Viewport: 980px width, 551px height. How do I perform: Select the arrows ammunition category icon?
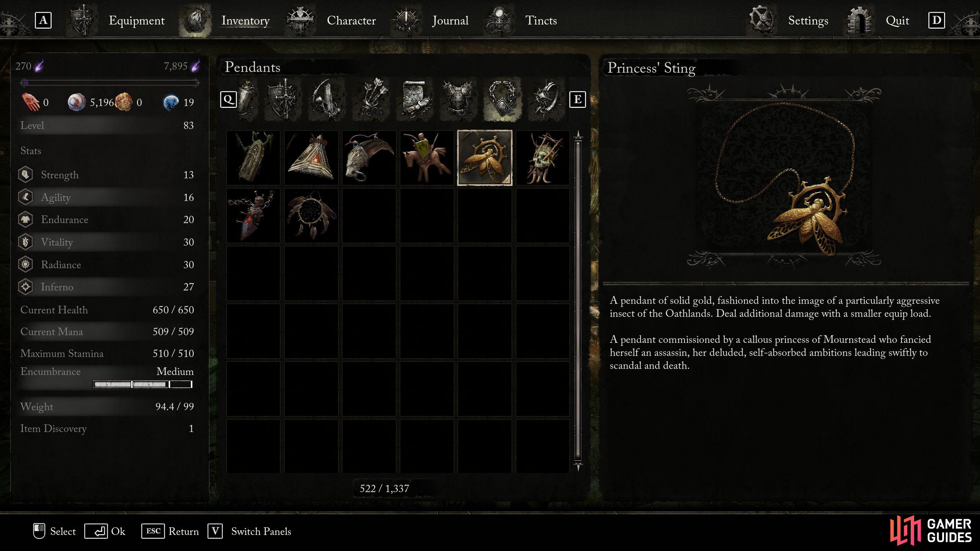371,99
